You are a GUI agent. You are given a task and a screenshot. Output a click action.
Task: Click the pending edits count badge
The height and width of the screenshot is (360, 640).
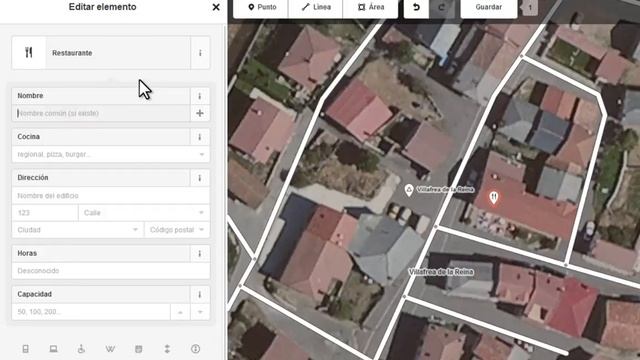[x=530, y=8]
